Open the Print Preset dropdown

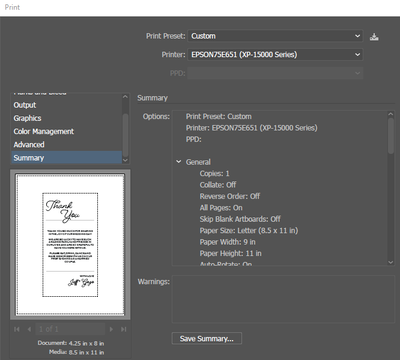(x=275, y=36)
